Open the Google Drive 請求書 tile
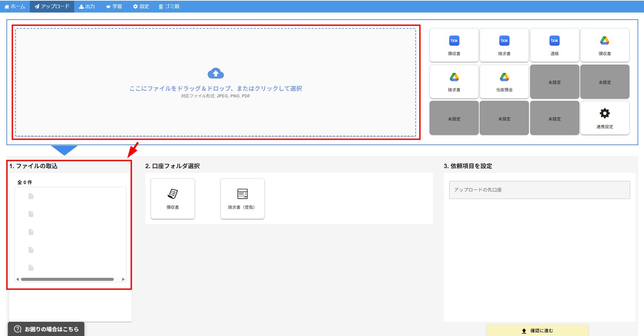Image resolution: width=644 pixels, height=336 pixels. [x=454, y=82]
